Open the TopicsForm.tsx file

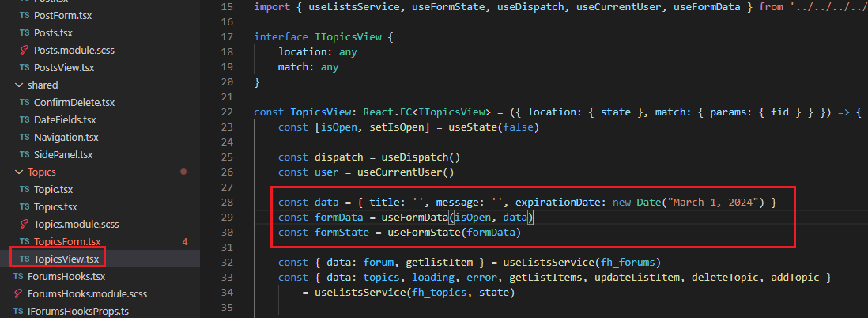(67, 241)
